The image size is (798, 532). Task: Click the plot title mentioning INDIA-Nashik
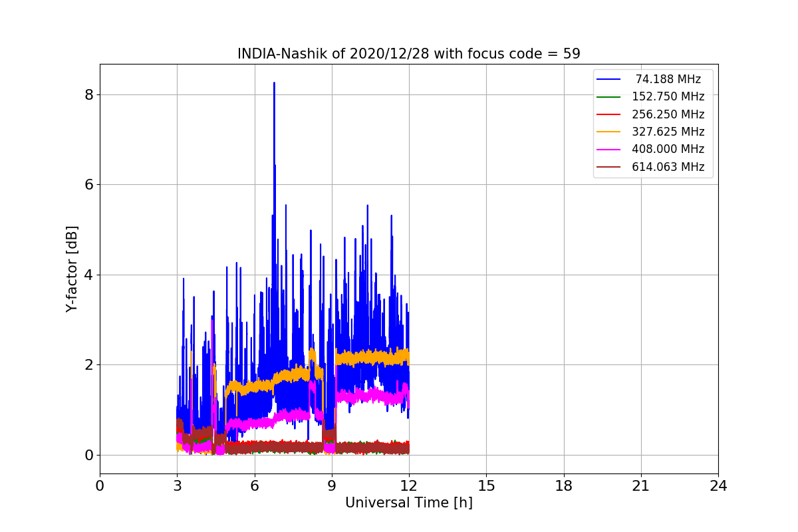(x=408, y=54)
